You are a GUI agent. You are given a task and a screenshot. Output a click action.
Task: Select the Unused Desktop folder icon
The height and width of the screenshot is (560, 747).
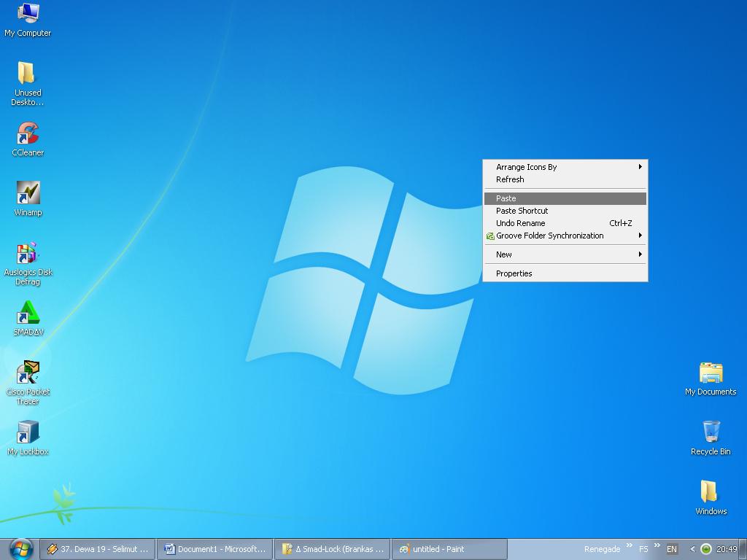pos(28,83)
